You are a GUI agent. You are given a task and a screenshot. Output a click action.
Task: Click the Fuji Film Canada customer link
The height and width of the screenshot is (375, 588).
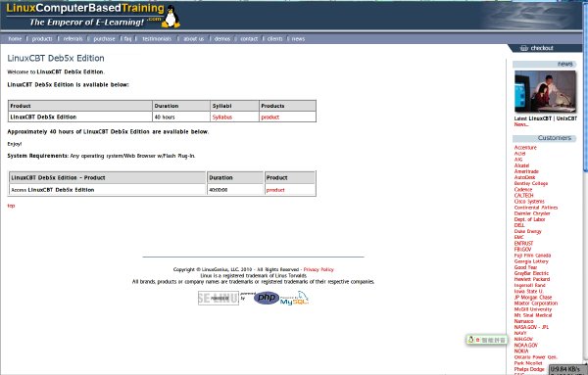pos(532,256)
